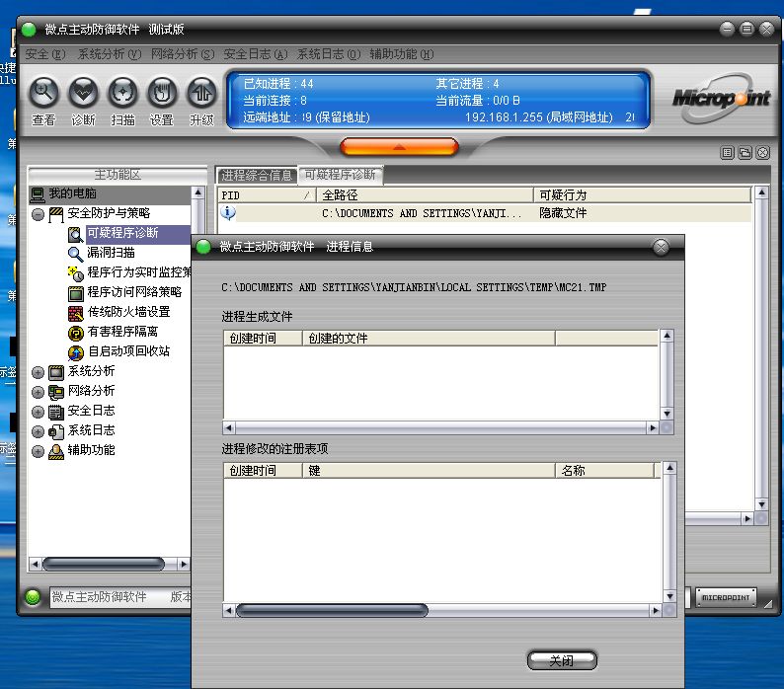The width and height of the screenshot is (784, 689).
Task: Click the 扫描 scan toolbar icon
Action: [x=122, y=93]
